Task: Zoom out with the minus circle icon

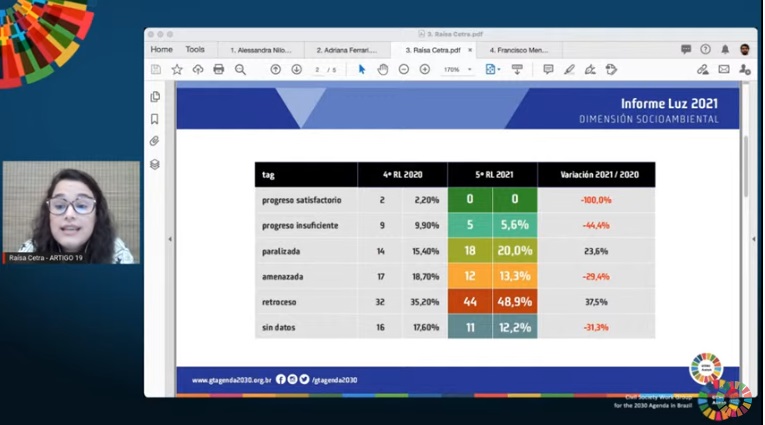Action: click(403, 69)
